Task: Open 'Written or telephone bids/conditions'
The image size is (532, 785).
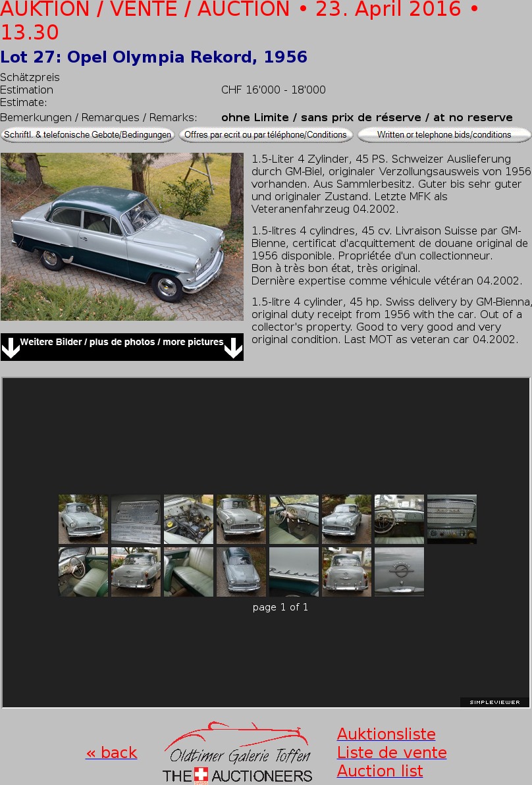Action: click(444, 134)
